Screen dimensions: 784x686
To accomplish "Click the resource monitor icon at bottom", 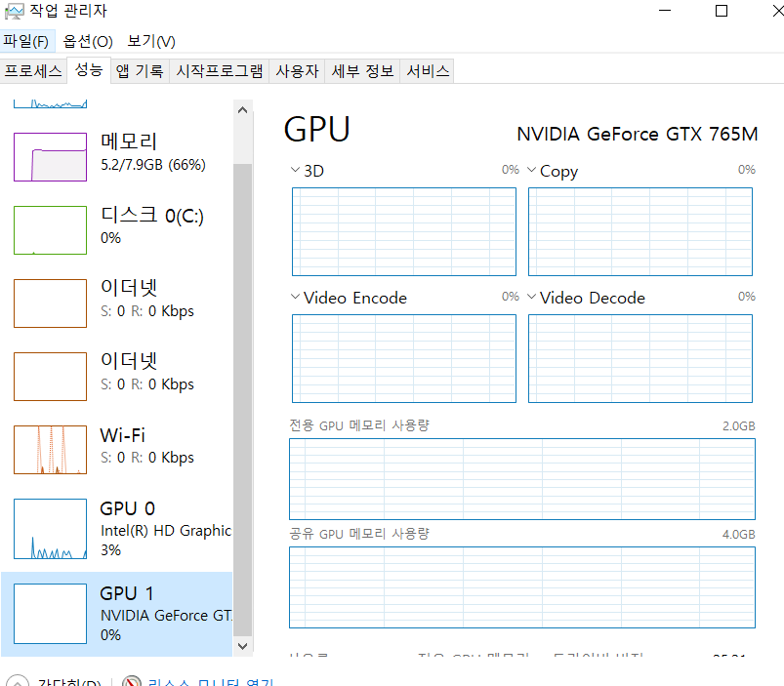I will (132, 681).
